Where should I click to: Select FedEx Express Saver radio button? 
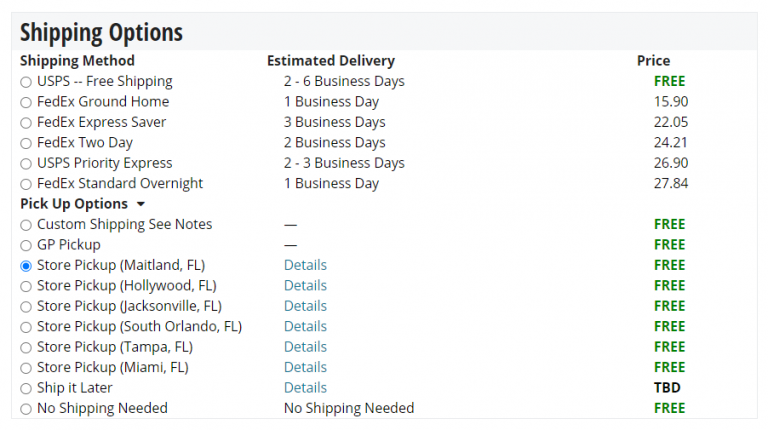point(26,123)
